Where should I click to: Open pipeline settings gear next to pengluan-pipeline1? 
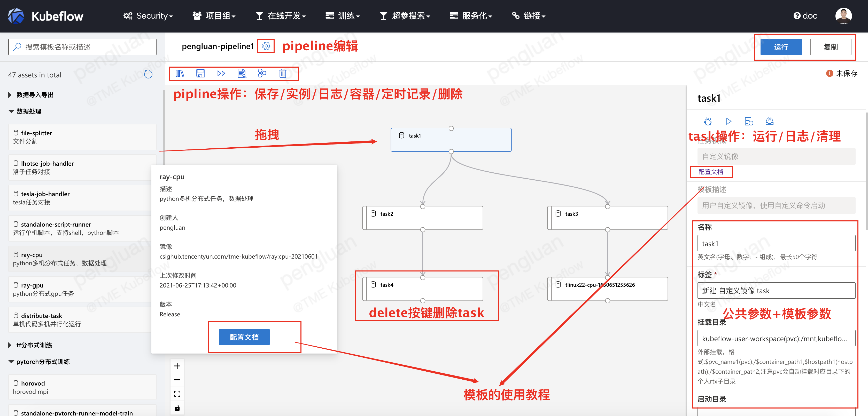coord(266,46)
